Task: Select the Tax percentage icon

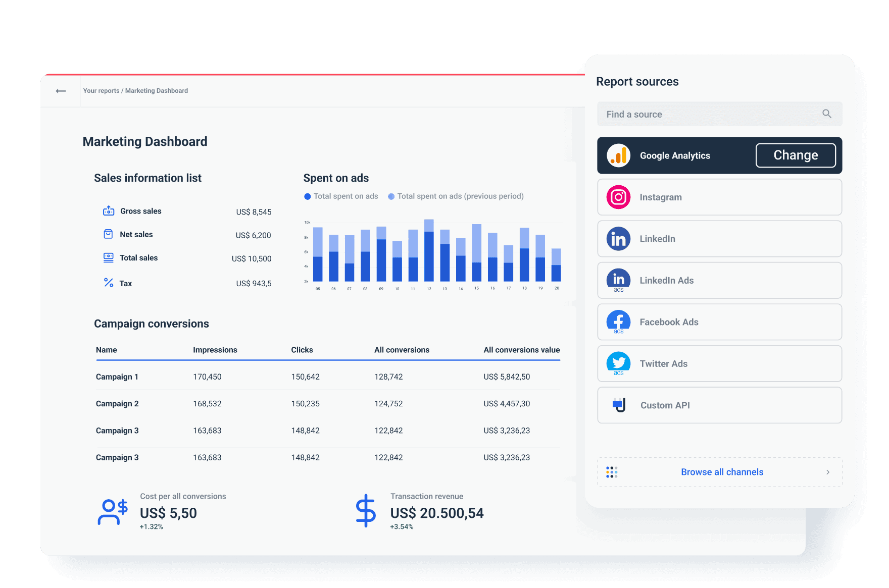Action: [x=108, y=283]
